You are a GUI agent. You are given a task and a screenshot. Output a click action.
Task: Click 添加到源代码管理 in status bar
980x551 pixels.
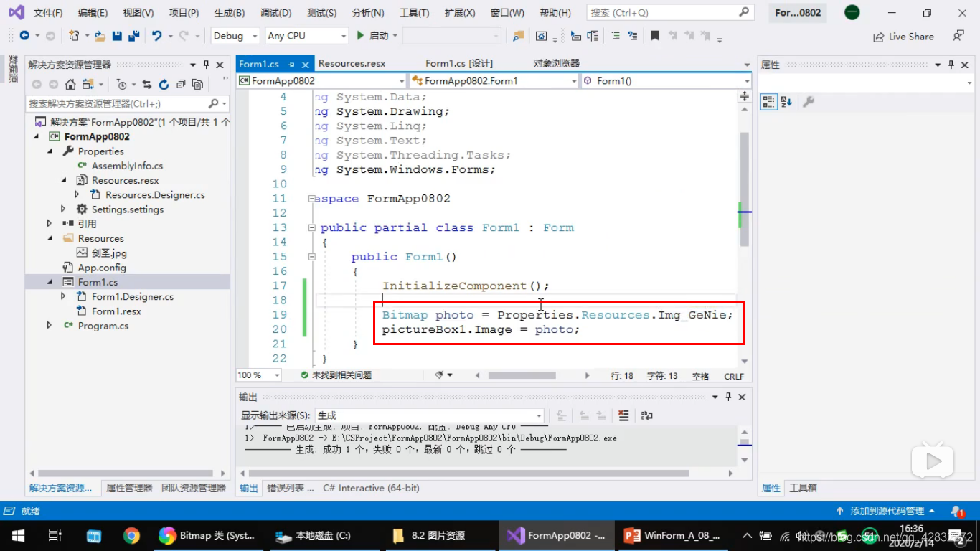coord(885,512)
